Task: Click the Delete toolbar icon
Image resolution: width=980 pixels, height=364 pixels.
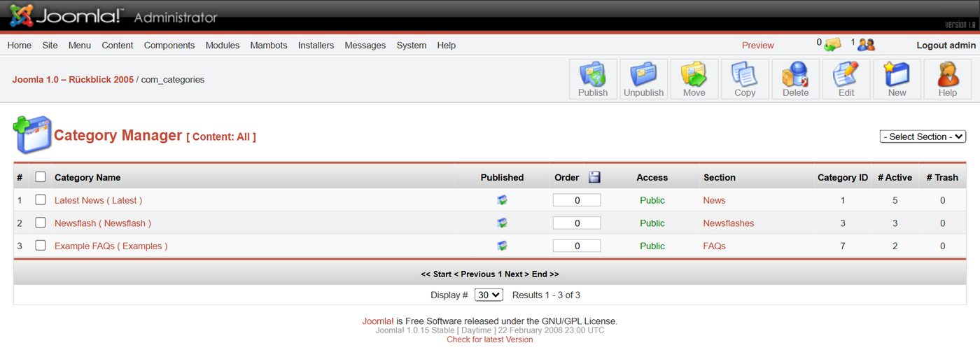Action: [x=795, y=79]
